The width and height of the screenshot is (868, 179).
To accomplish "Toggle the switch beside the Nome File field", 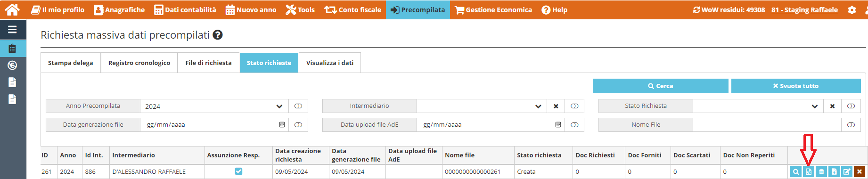I will click(x=851, y=125).
